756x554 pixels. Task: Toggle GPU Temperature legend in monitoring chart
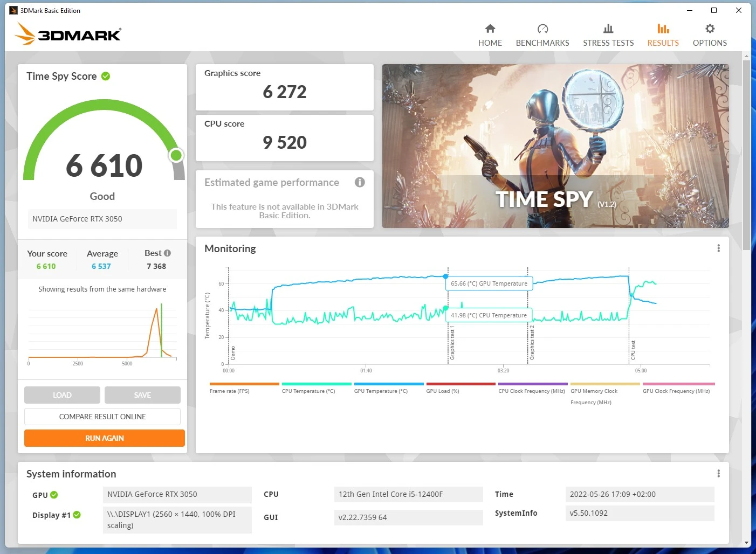381,391
